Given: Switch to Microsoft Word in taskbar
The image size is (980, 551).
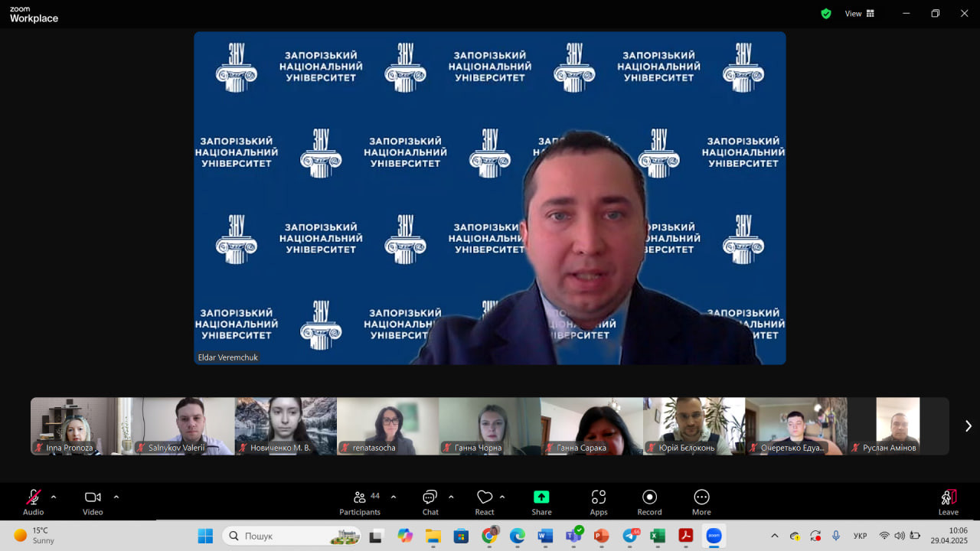Looking at the screenshot, I should pos(545,536).
